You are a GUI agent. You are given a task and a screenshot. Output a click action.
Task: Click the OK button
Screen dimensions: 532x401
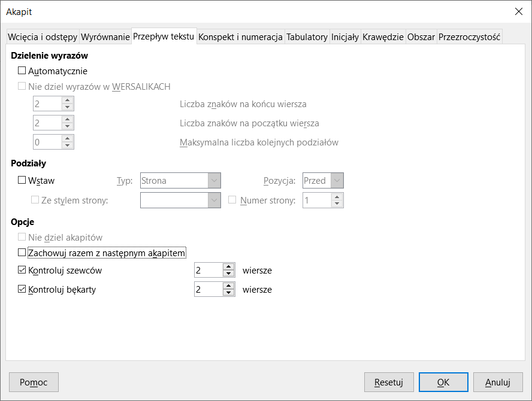pos(443,382)
